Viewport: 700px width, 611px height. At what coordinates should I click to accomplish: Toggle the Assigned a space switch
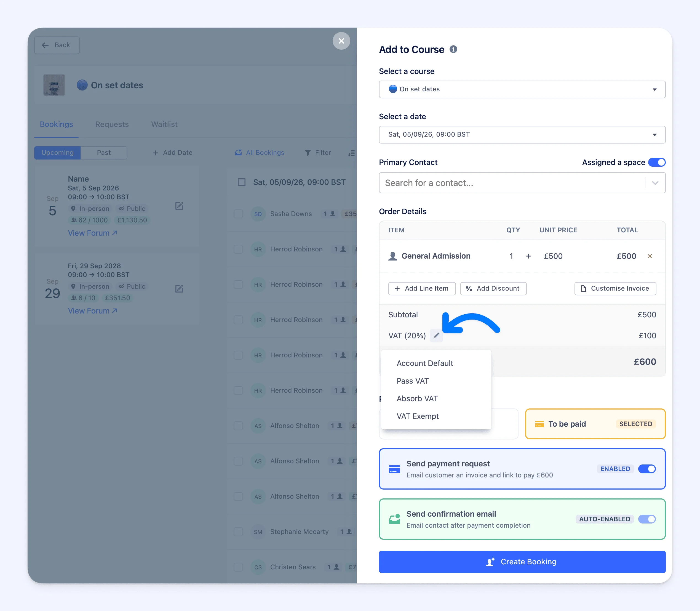[x=656, y=162]
